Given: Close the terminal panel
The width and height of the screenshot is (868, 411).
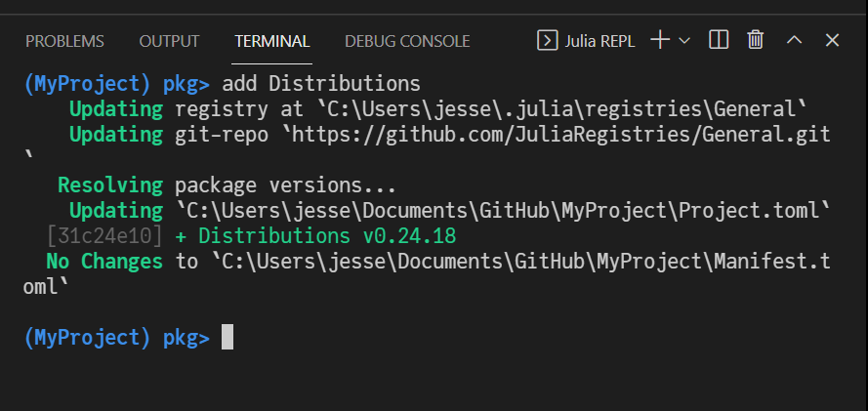Looking at the screenshot, I should [x=832, y=41].
